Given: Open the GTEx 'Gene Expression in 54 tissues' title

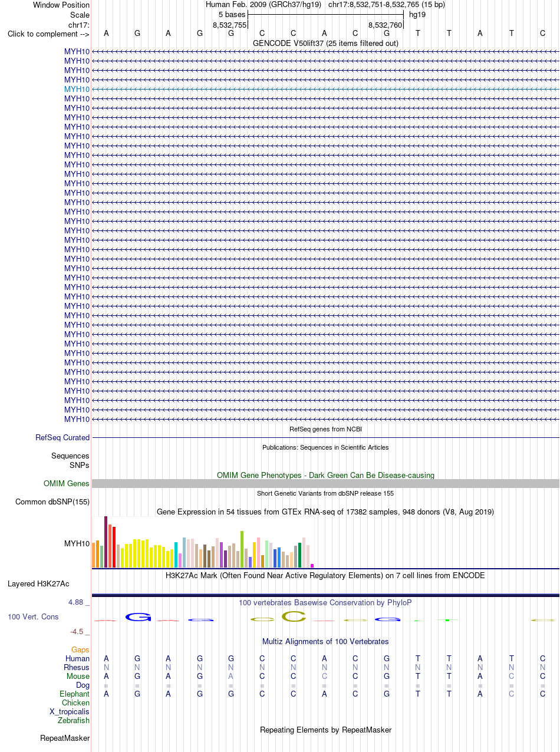Looking at the screenshot, I should tap(325, 512).
